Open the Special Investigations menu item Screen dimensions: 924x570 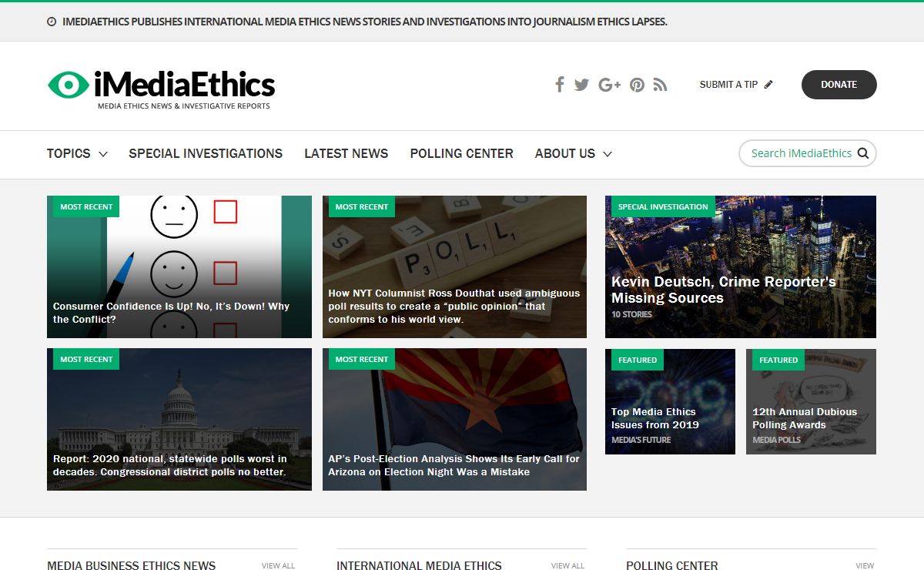tap(206, 153)
